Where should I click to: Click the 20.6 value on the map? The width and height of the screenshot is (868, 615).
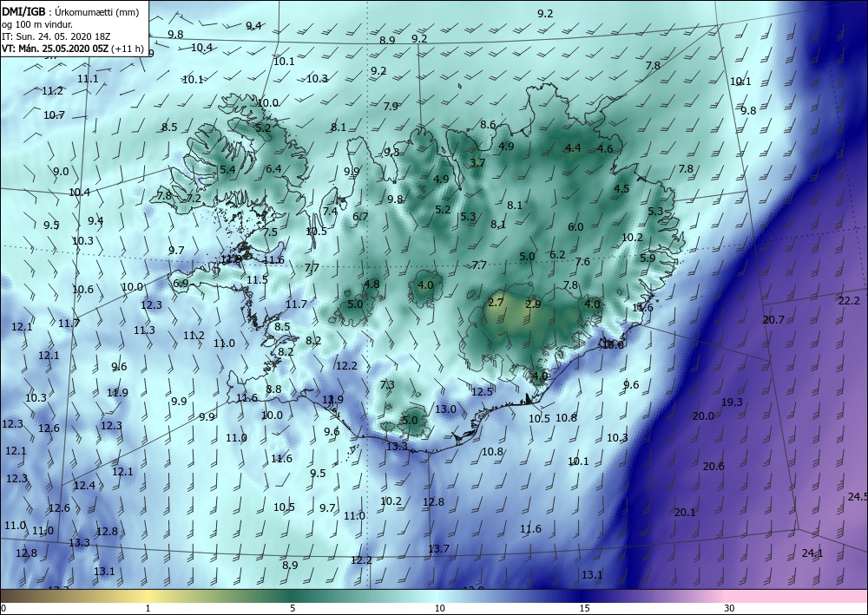point(713,466)
